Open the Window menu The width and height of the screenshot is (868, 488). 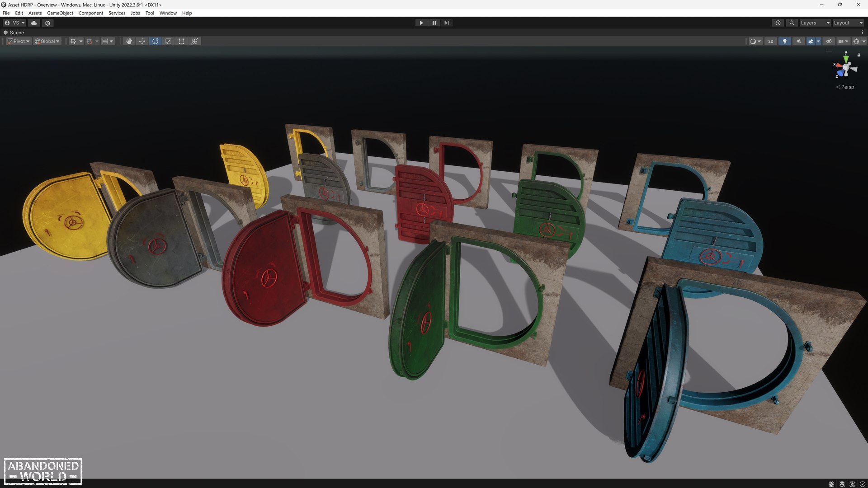tap(168, 13)
